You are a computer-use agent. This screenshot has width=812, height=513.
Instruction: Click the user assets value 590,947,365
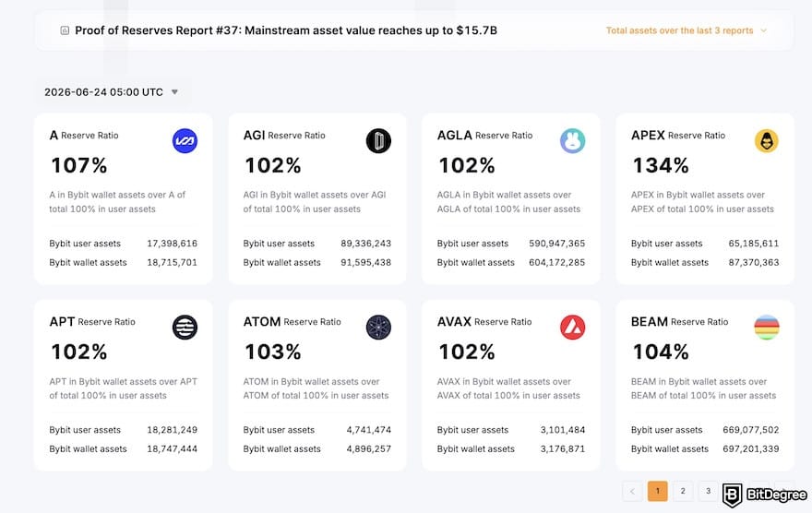(556, 244)
